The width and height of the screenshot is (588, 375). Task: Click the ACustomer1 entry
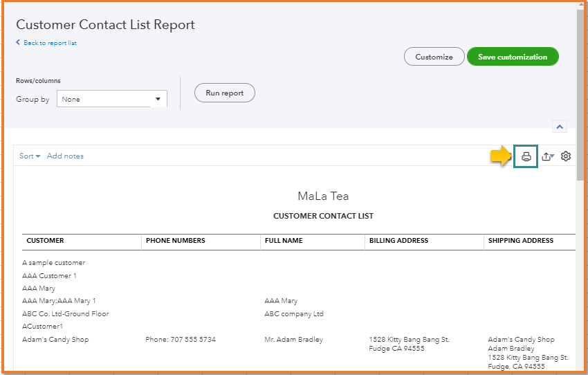point(42,327)
